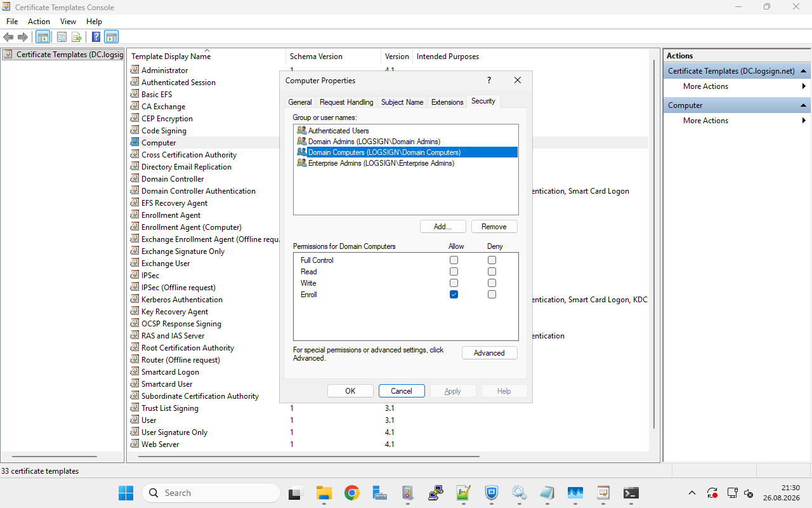Click the Properties toolbar icon
The width and height of the screenshot is (812, 508).
point(62,37)
